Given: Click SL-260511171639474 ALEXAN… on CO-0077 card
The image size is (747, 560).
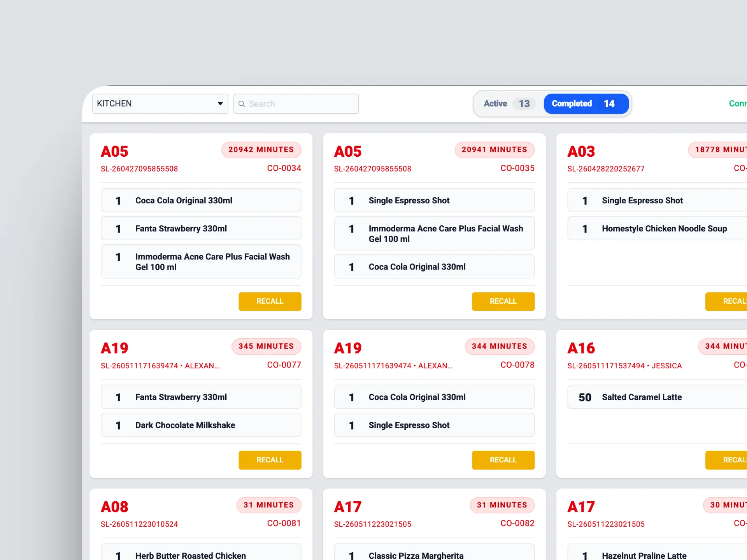Looking at the screenshot, I should (x=160, y=366).
